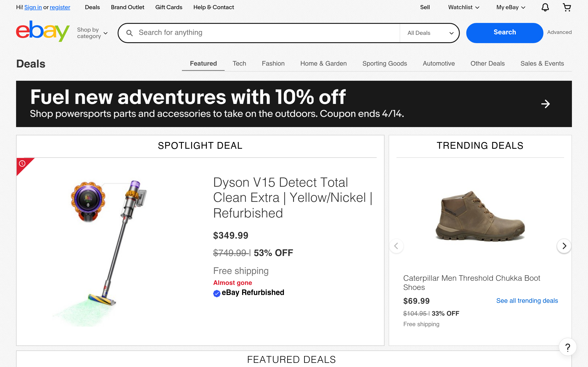Viewport: 588px width, 367px height.
Task: Show next trending deal with right chevron
Action: point(564,246)
